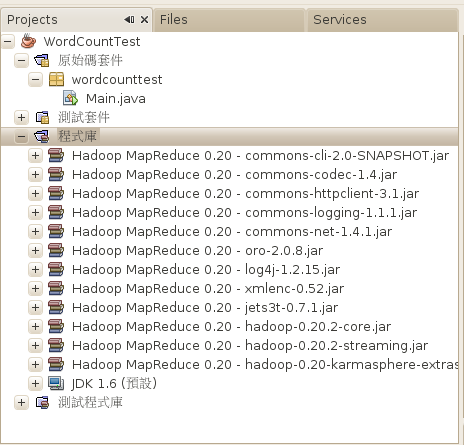Image resolution: width=464 pixels, height=445 pixels.
Task: Click the 程式庫 libraries folder icon
Action: click(42, 136)
